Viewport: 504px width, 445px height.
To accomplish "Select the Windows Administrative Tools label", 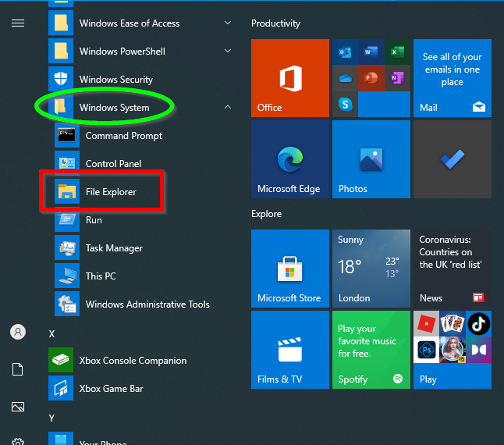I will tap(147, 304).
